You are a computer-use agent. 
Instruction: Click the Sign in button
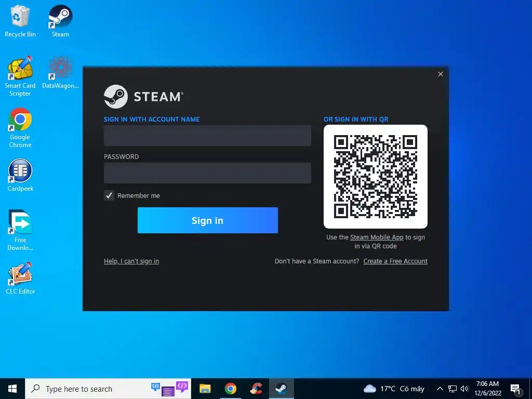(x=208, y=220)
